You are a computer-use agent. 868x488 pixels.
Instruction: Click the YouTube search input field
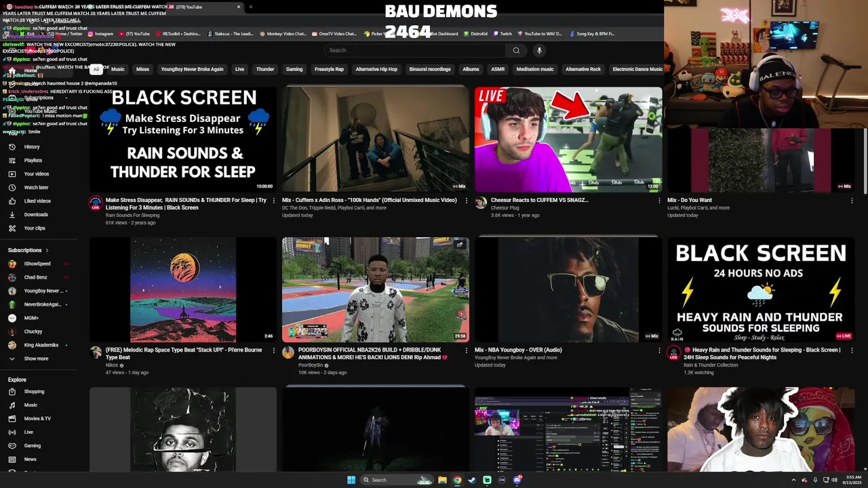[x=416, y=50]
